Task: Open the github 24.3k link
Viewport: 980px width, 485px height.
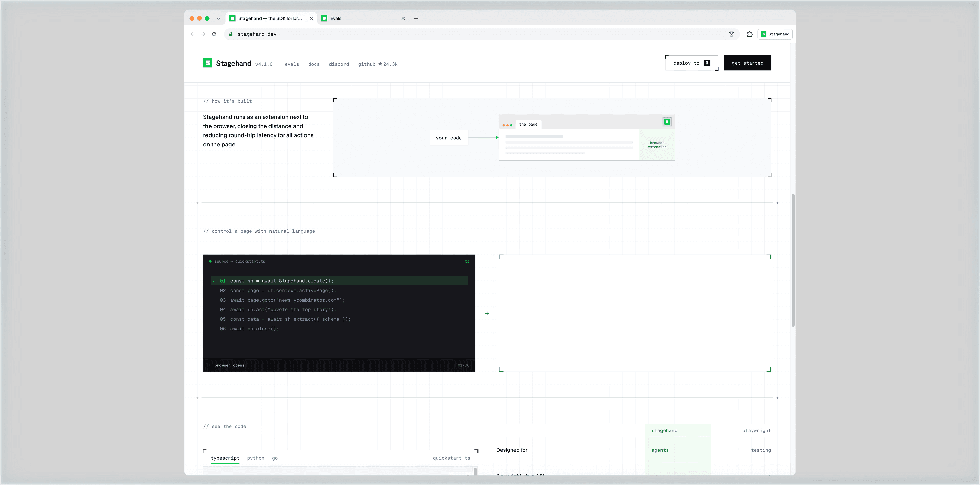Action: pos(378,64)
